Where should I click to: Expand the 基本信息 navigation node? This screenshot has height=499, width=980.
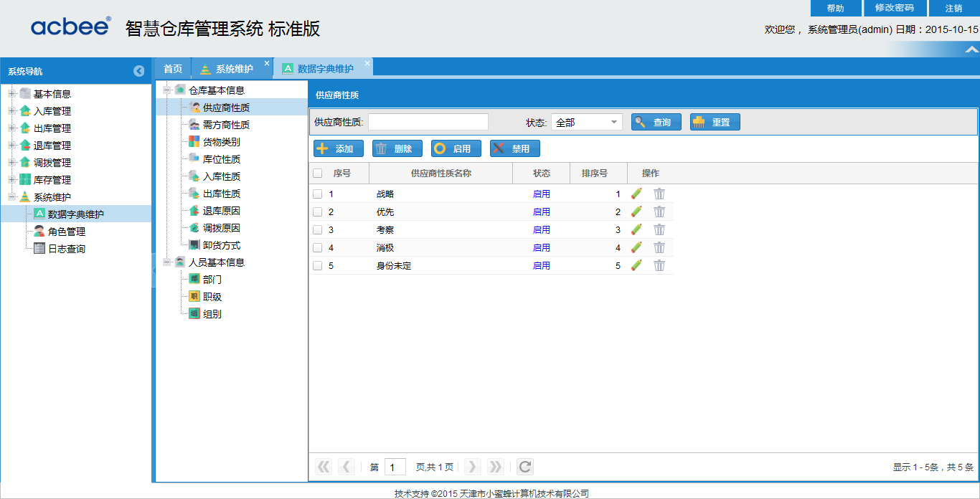pos(11,94)
